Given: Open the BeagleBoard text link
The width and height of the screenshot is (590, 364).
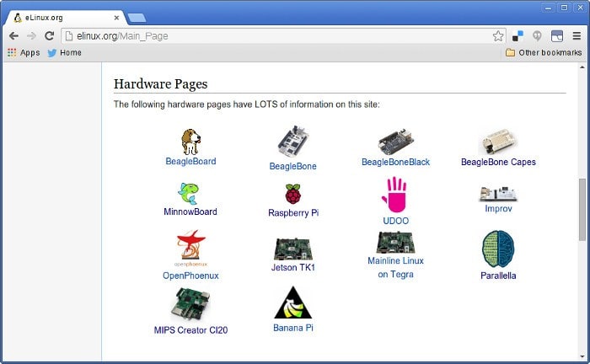Looking at the screenshot, I should pyautogui.click(x=190, y=161).
